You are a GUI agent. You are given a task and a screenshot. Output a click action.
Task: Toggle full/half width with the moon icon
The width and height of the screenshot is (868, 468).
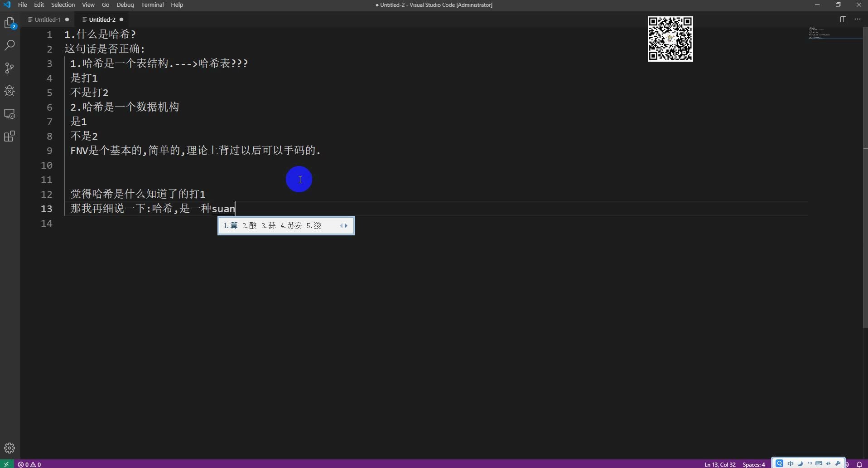coord(800,463)
